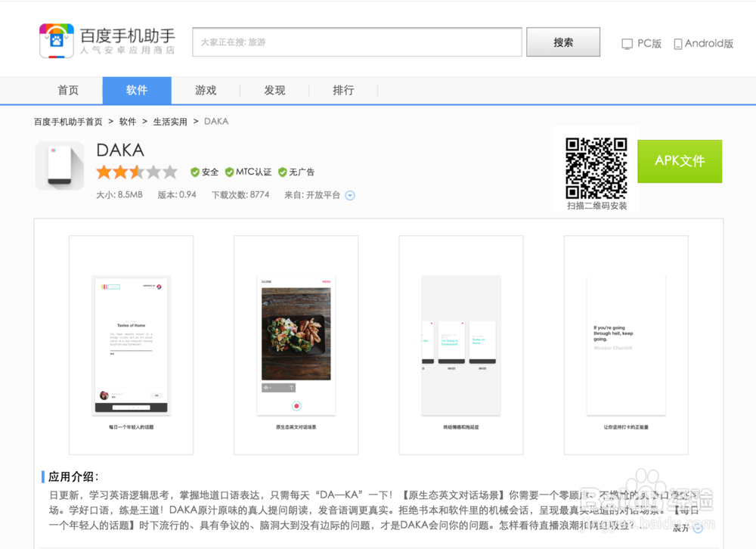Click the DAKA breadcrumb text
756x549 pixels.
point(216,122)
